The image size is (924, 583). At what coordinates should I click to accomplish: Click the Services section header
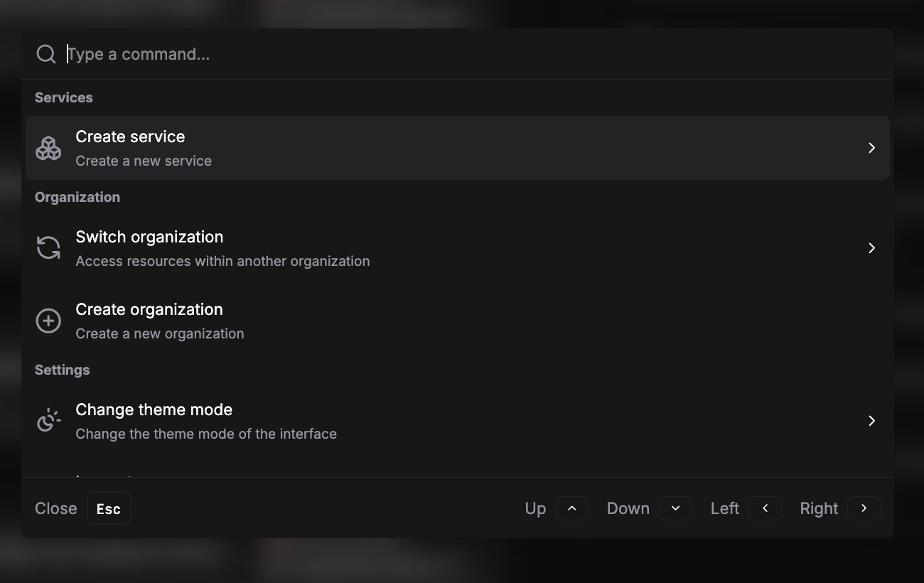coord(63,97)
